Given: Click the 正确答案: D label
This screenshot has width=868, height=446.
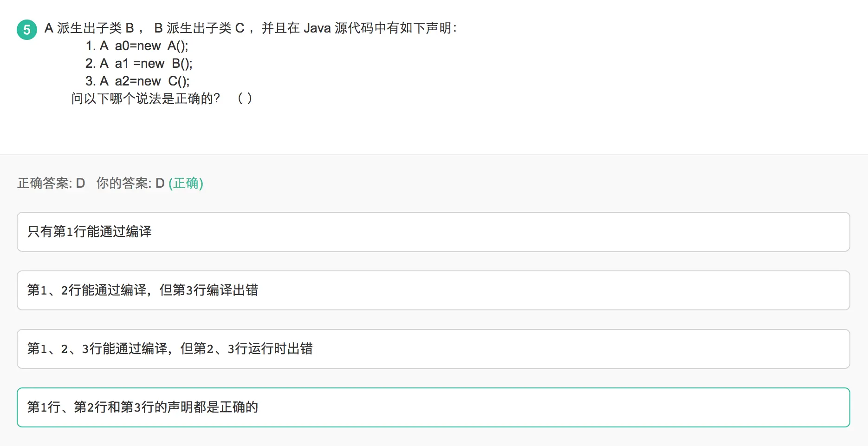Looking at the screenshot, I should pyautogui.click(x=51, y=184).
